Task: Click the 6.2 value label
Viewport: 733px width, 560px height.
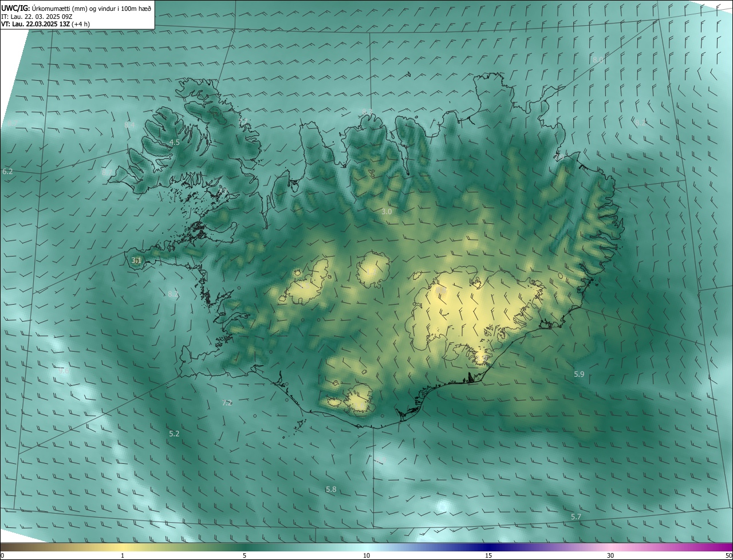Action: (x=7, y=171)
